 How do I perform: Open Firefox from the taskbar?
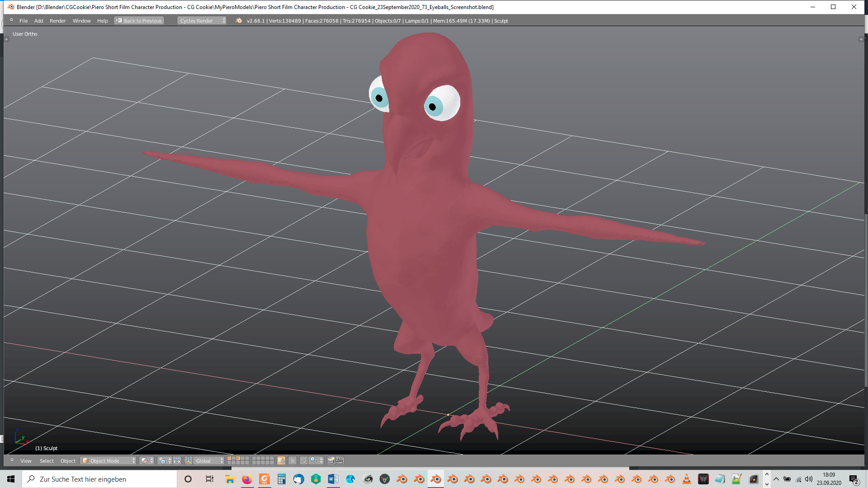click(x=247, y=479)
